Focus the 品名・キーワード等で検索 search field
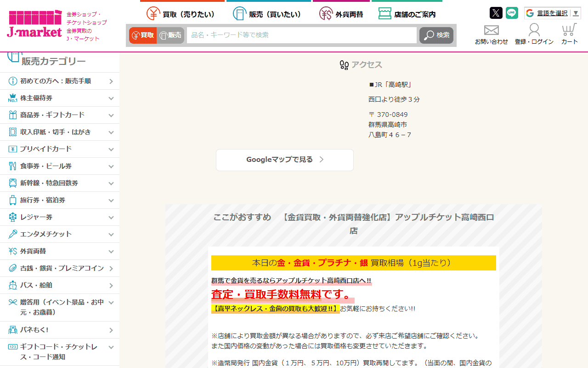Viewport: 588px width, 368px height. [x=302, y=35]
